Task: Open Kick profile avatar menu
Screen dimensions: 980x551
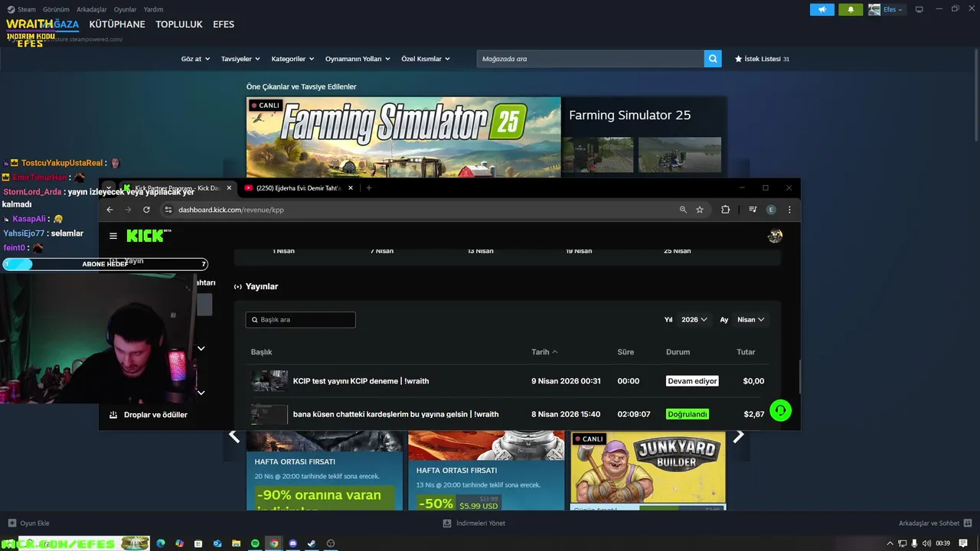Action: (x=775, y=236)
